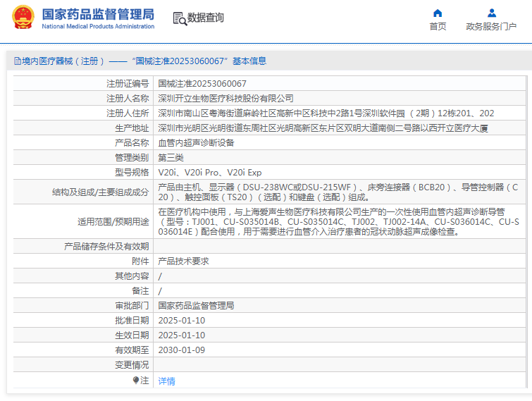532x401 pixels.
Task: Click the intended use text starting 在医疗机构中使用
Action: coord(339,222)
